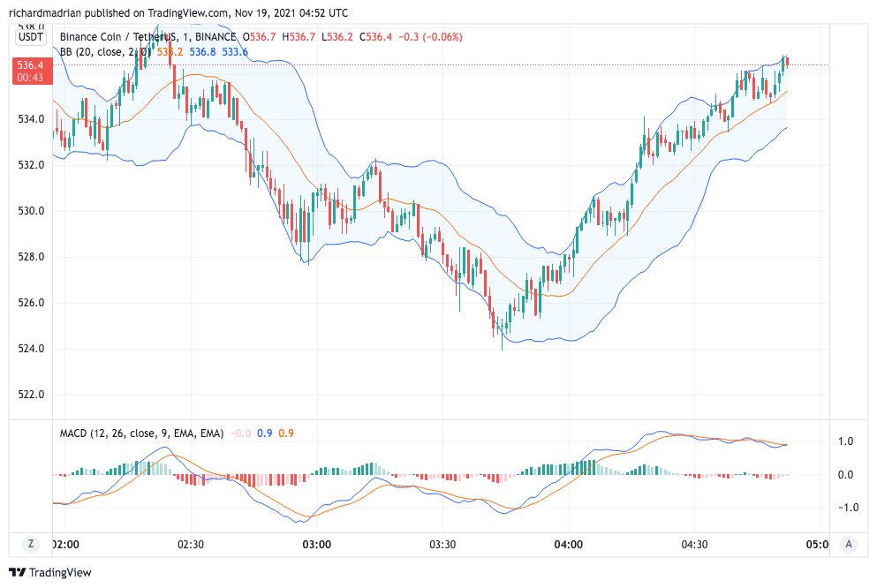Toggle the A auto-scale button

[848, 544]
